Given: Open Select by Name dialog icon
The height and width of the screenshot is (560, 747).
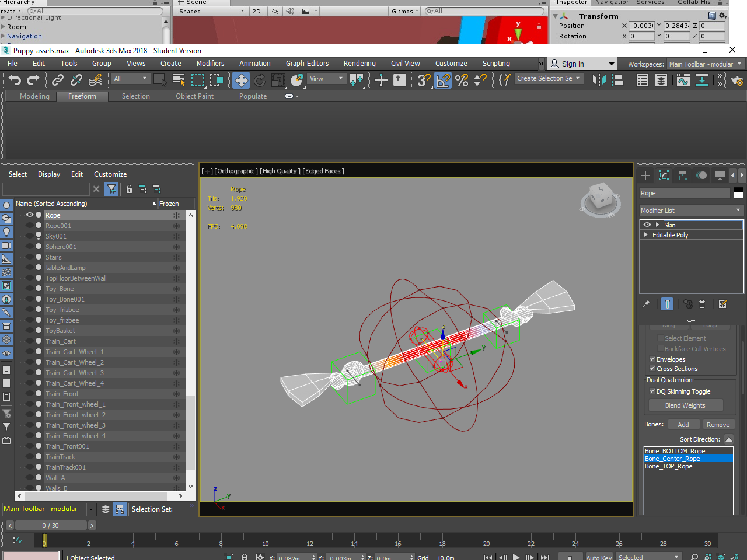Looking at the screenshot, I should [x=179, y=80].
